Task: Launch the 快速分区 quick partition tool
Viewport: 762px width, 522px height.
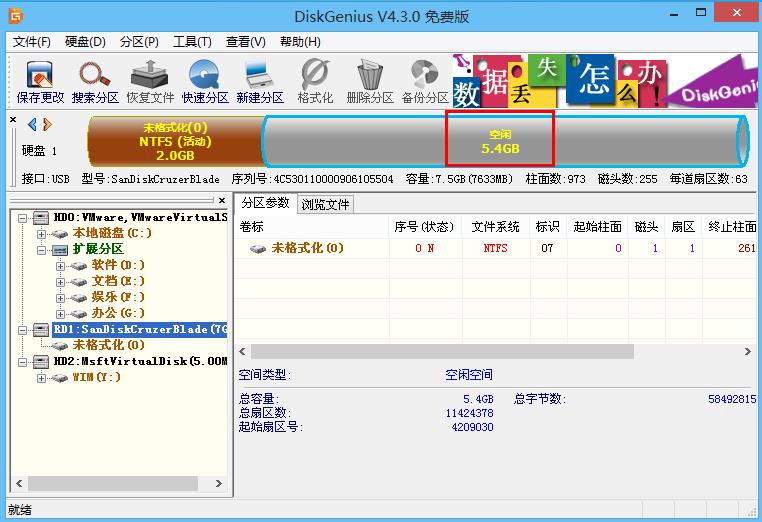Action: [205, 82]
